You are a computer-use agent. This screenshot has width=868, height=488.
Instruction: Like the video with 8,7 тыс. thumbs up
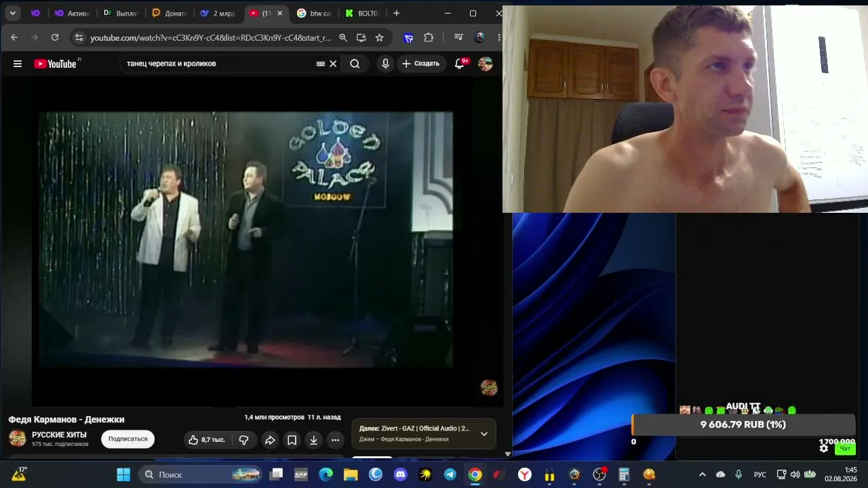[x=206, y=440]
